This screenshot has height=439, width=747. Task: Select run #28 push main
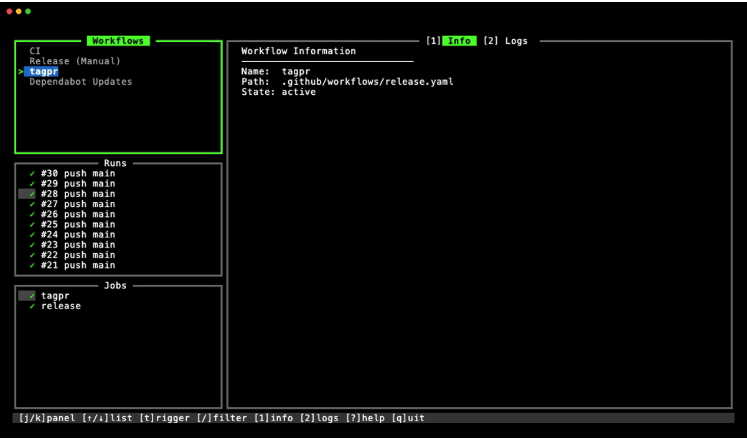67,194
